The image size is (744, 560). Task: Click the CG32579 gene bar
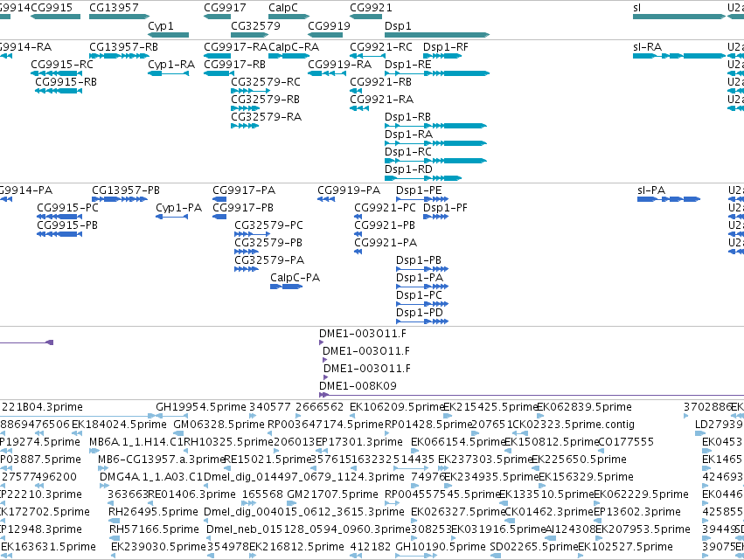point(251,35)
